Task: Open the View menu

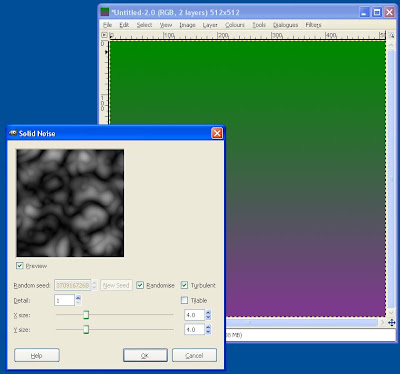Action: coord(166,25)
